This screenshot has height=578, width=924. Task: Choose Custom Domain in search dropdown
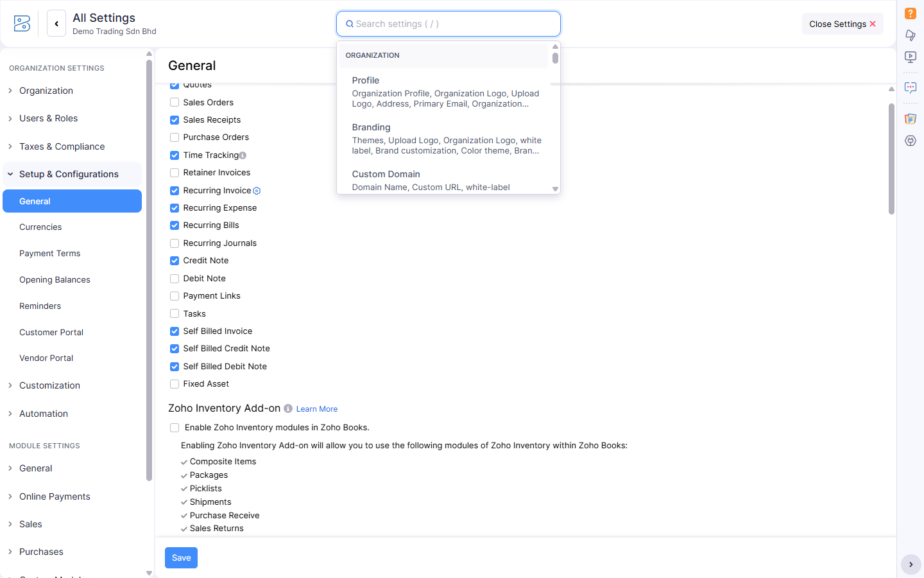click(445, 180)
